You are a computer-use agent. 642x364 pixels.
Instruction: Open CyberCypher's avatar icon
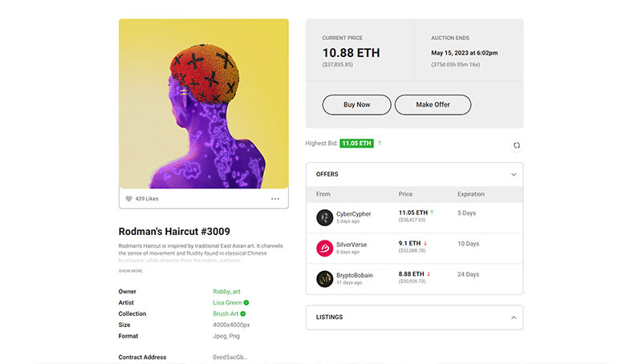[x=325, y=217]
